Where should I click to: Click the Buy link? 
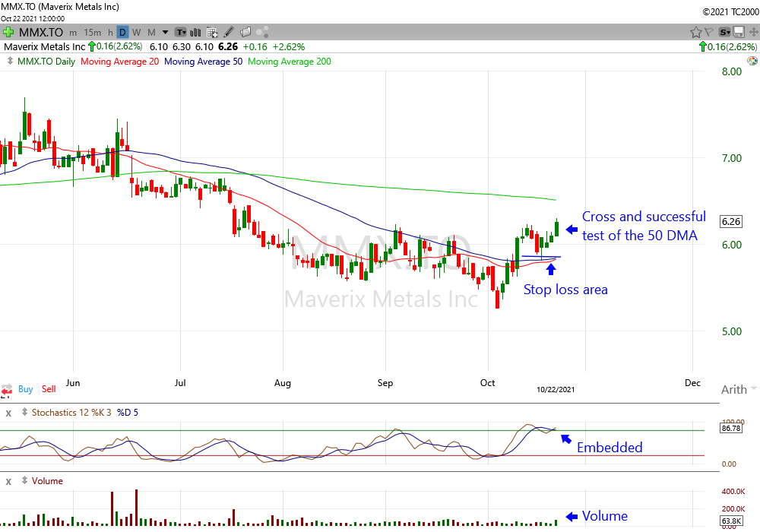[x=26, y=388]
